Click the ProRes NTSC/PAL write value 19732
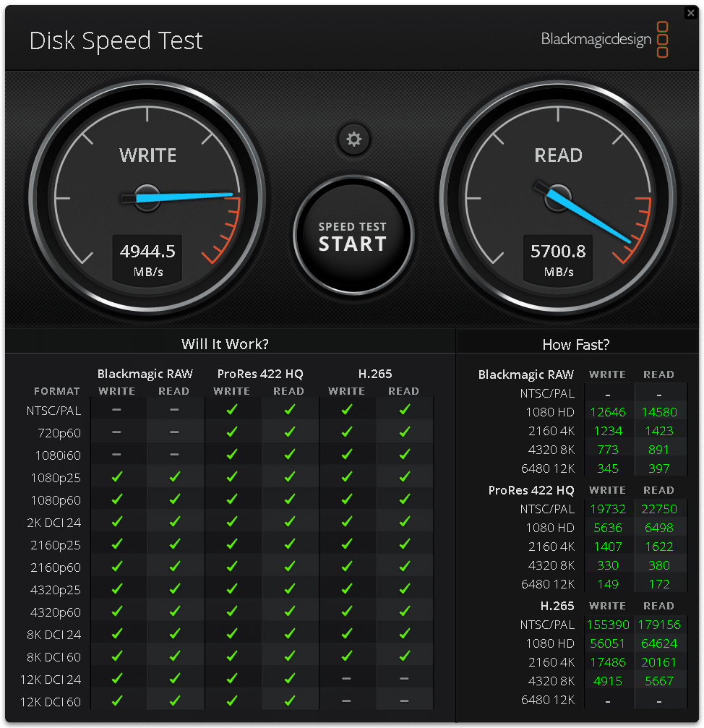 click(608, 509)
